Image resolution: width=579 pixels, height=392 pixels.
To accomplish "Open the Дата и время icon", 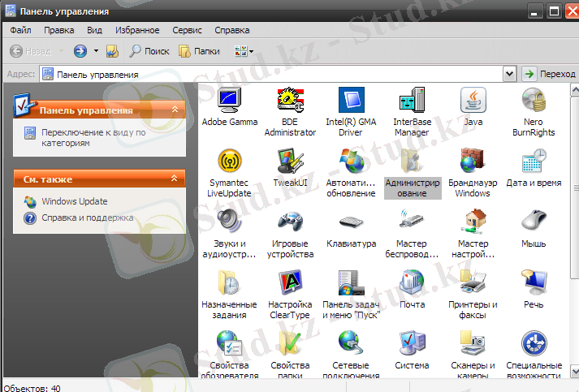I will click(x=534, y=162).
